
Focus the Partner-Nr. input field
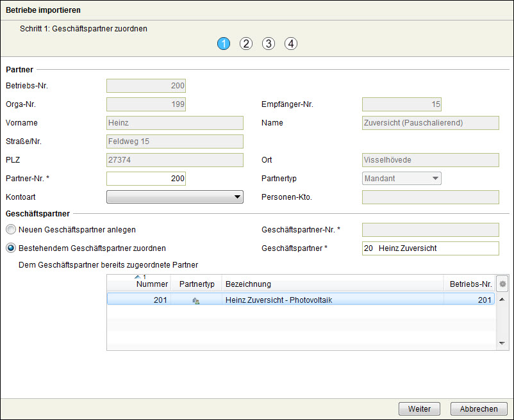pos(146,179)
